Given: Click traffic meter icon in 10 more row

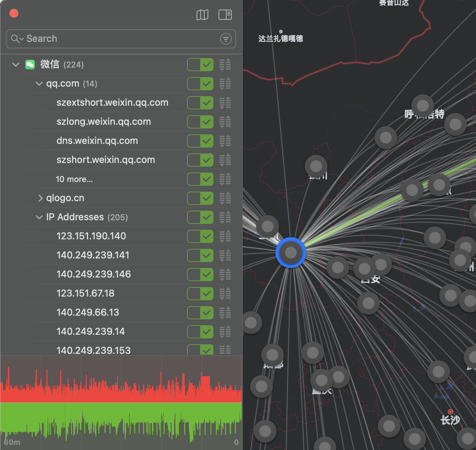Looking at the screenshot, I should pyautogui.click(x=225, y=179).
